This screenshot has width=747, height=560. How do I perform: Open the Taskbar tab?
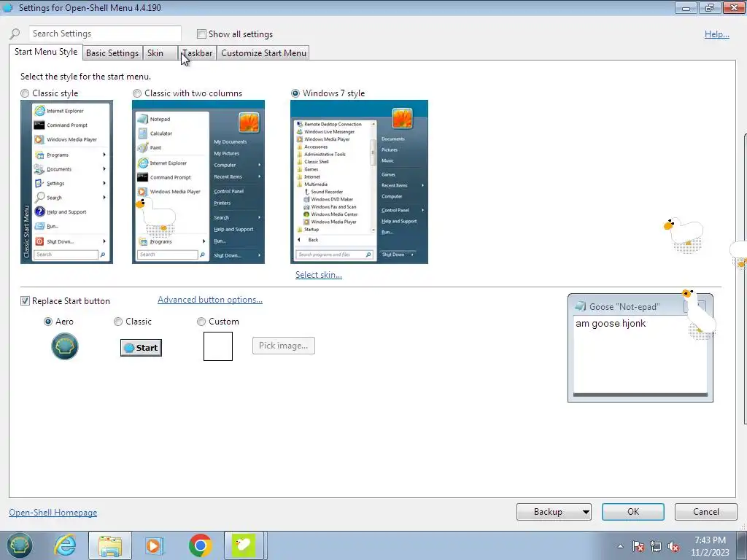pyautogui.click(x=197, y=52)
